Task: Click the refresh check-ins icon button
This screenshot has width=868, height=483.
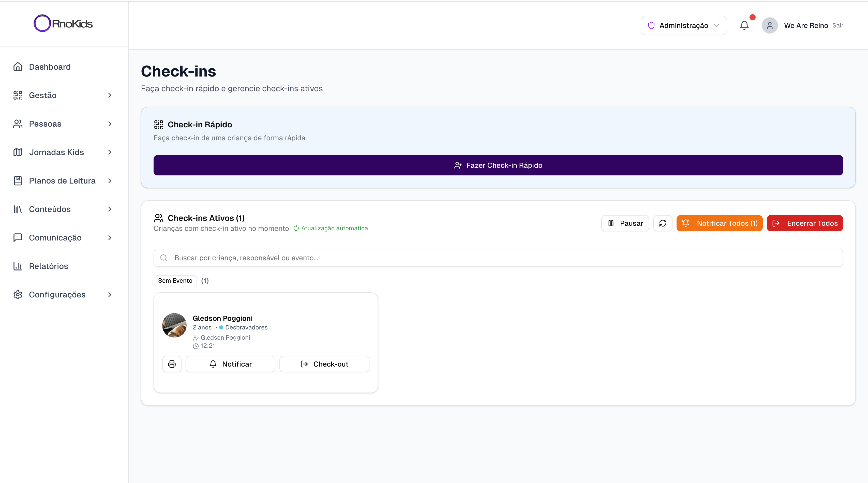Action: click(663, 223)
